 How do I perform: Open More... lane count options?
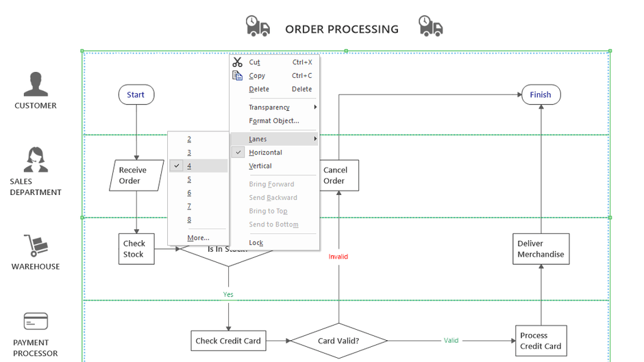[198, 238]
